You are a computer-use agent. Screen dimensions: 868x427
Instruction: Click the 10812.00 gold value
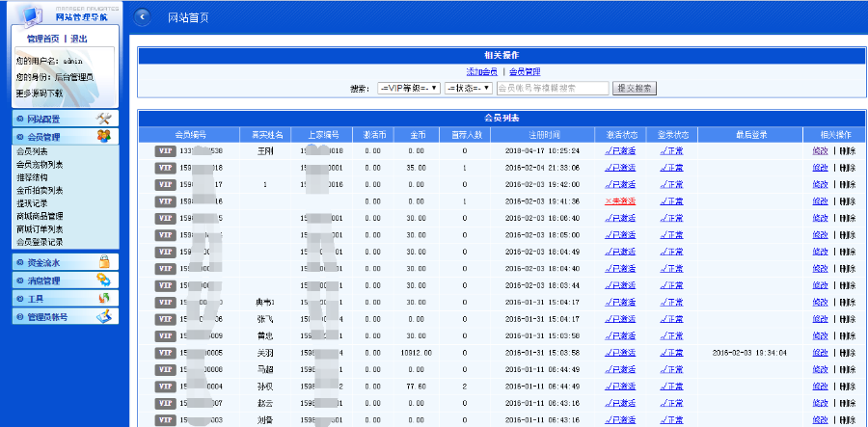[417, 353]
